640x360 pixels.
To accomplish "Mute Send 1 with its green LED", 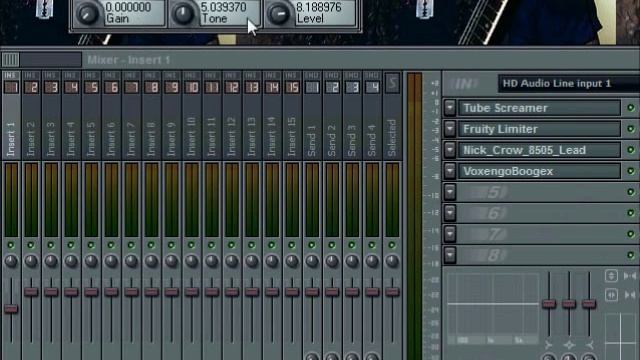I will tap(312, 245).
